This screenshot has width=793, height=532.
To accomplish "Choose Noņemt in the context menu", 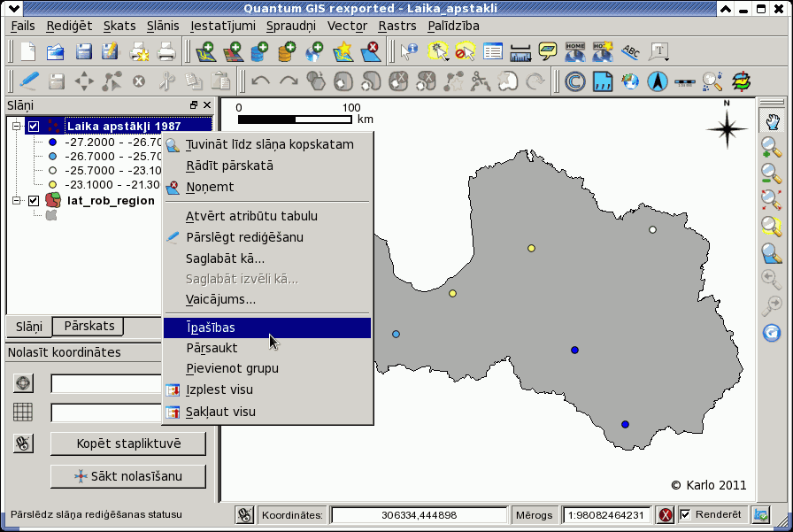I will point(267,187).
